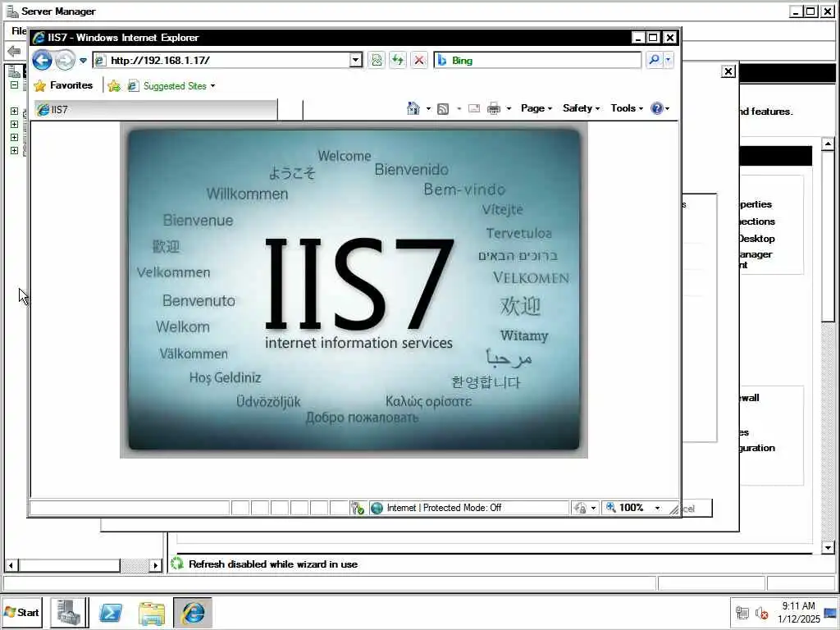Click the 100% zoom level button

[x=625, y=508]
